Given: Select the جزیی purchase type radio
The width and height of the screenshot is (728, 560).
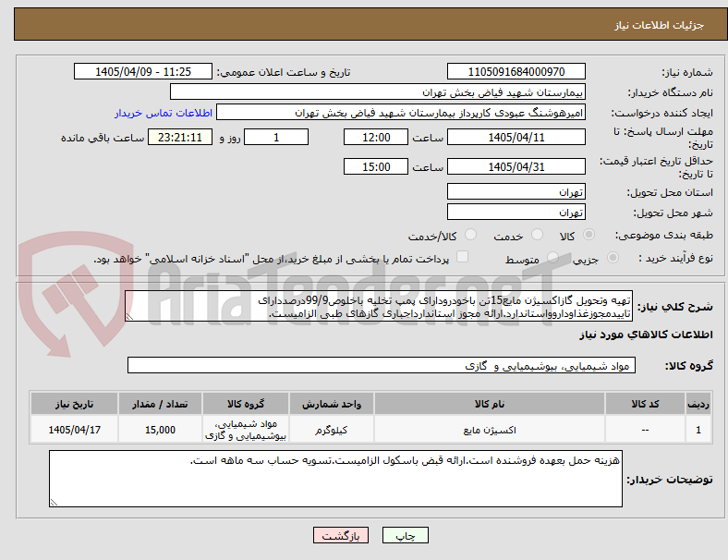Looking at the screenshot, I should coord(613,257).
